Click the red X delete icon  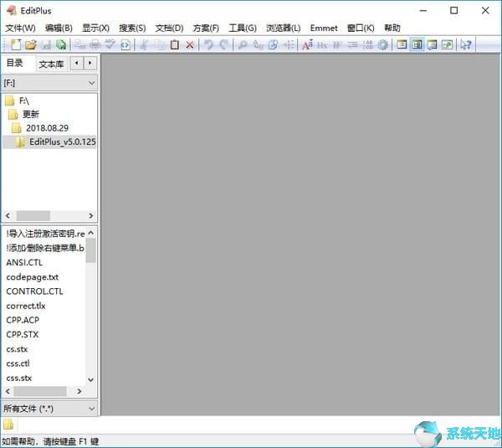click(x=190, y=44)
